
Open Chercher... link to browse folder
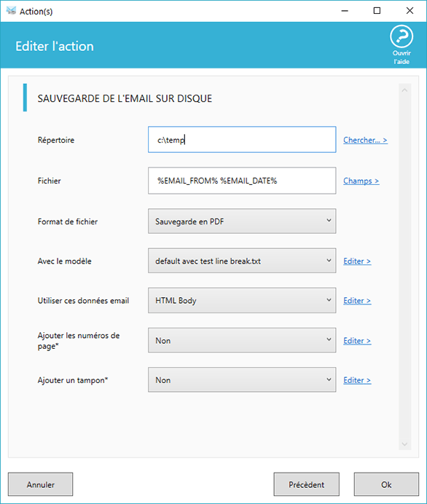coord(365,140)
